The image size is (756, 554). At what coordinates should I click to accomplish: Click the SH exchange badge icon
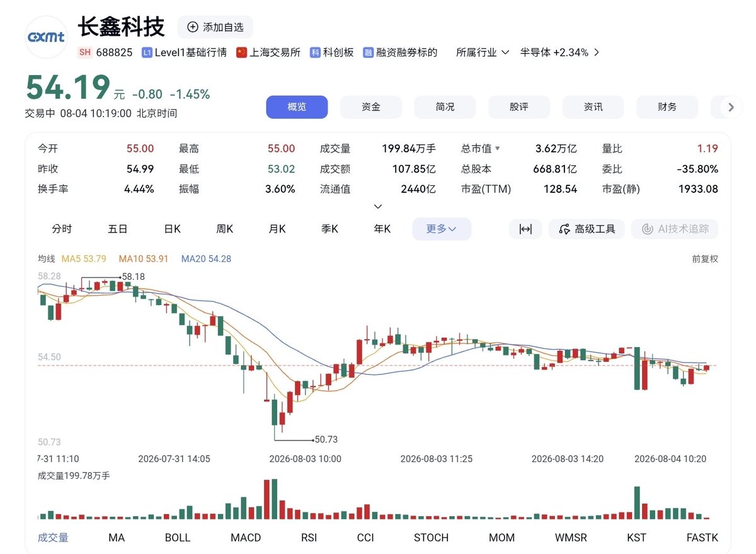tap(85, 52)
